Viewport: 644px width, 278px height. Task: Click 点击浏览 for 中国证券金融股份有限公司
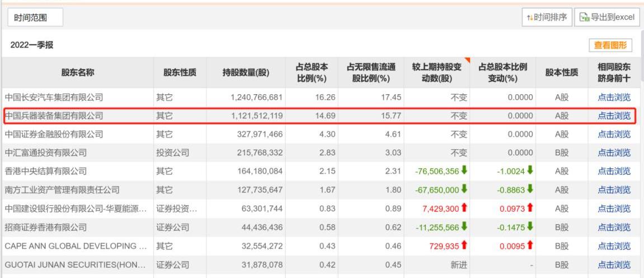point(614,135)
